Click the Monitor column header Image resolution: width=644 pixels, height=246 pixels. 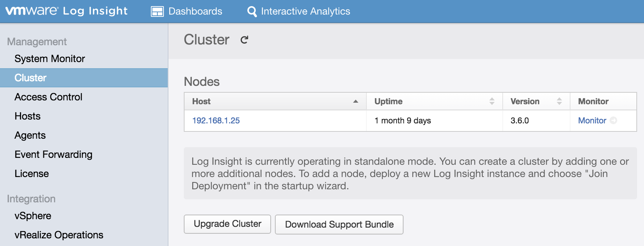593,102
